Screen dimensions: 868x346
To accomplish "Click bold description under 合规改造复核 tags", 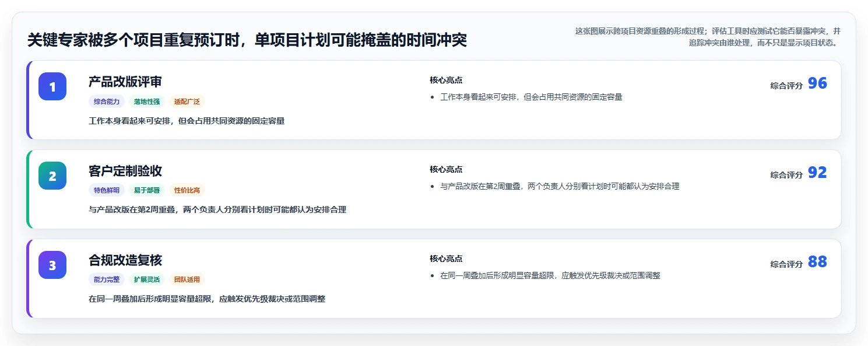I will coord(207,299).
